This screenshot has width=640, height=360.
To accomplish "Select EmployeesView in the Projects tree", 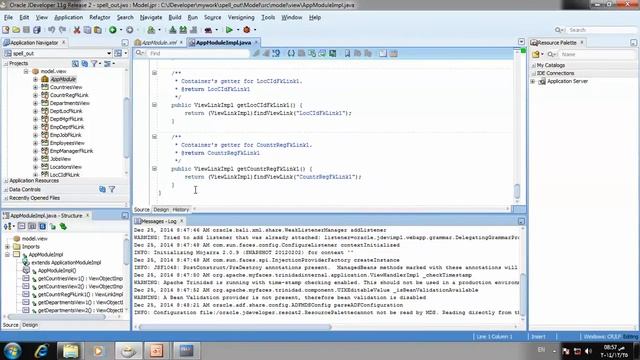I will click(x=67, y=143).
